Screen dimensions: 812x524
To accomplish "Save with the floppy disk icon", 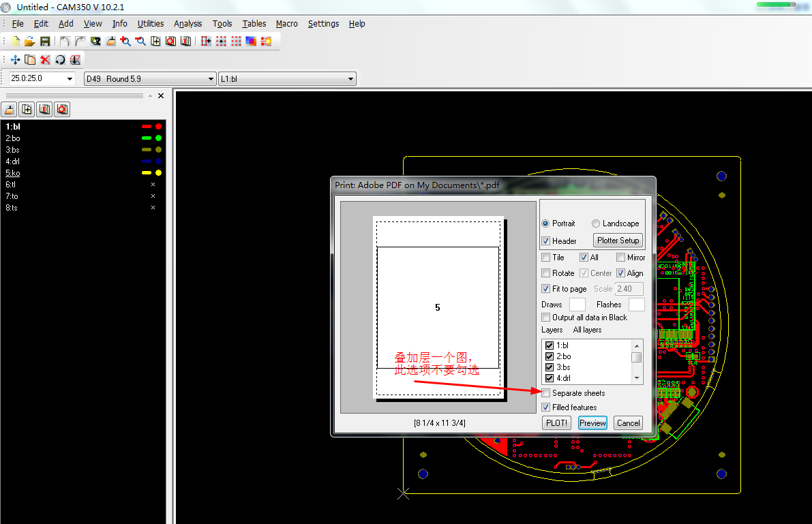I will (x=45, y=42).
